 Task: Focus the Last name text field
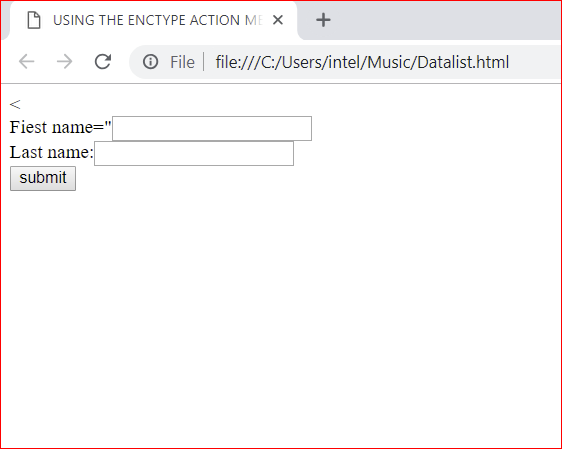point(194,153)
